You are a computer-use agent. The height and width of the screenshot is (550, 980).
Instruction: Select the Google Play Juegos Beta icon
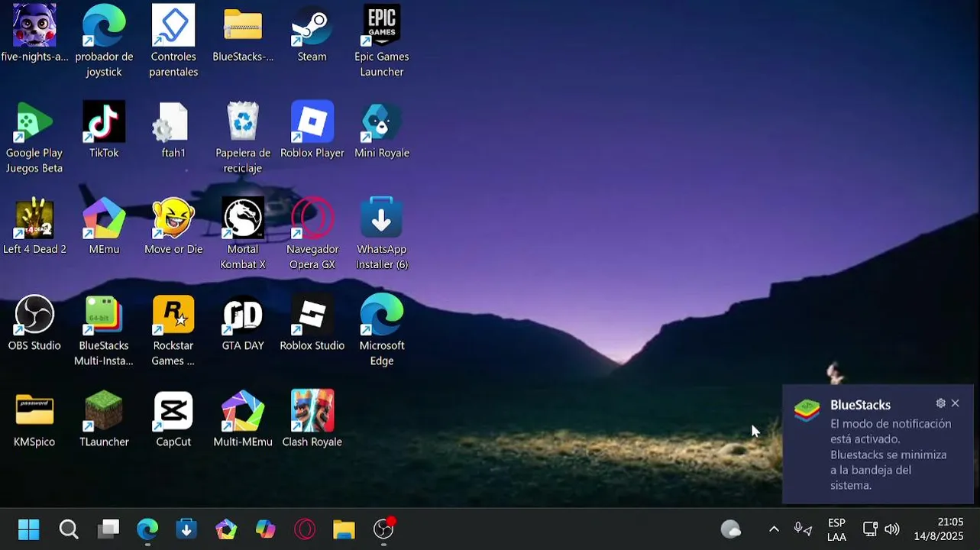[34, 137]
